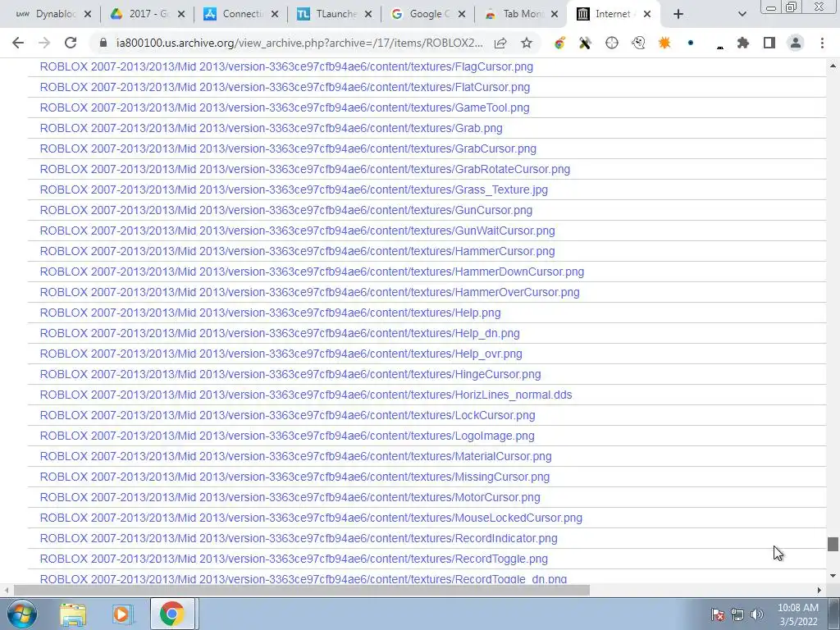Open the crosshair circle extension icon
Image resolution: width=840 pixels, height=630 pixels.
click(611, 43)
